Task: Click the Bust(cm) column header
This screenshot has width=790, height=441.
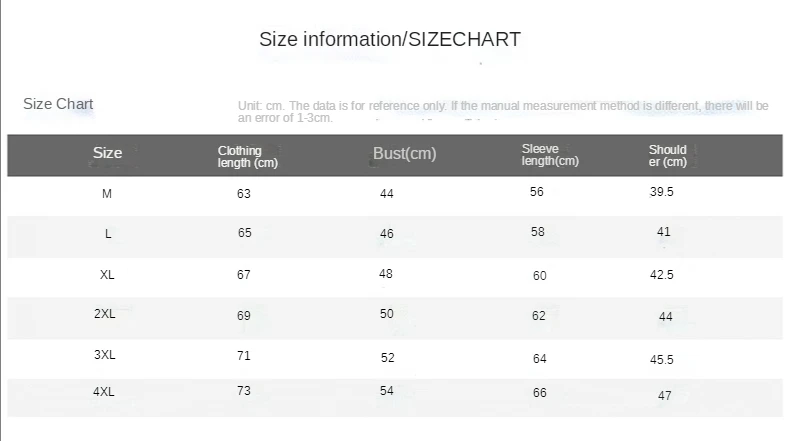Action: tap(405, 153)
